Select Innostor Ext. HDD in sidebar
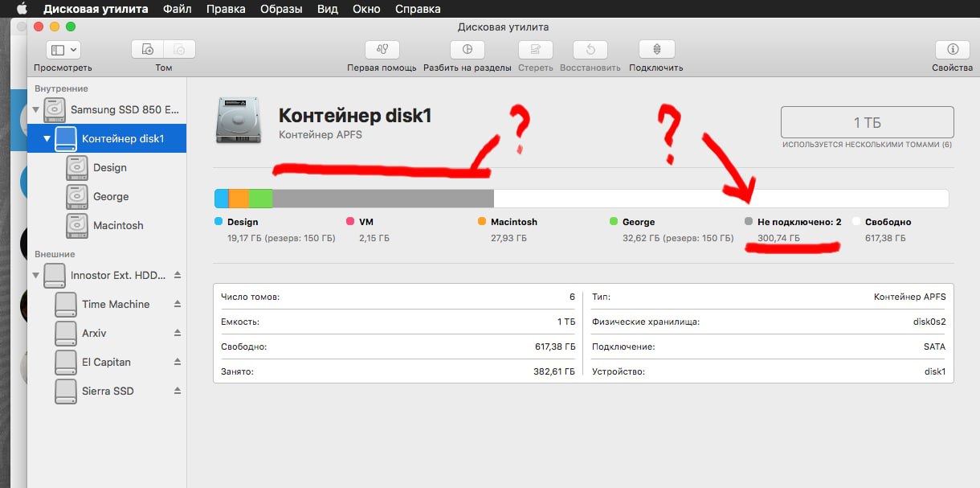Image resolution: width=980 pixels, height=488 pixels. pos(107,275)
